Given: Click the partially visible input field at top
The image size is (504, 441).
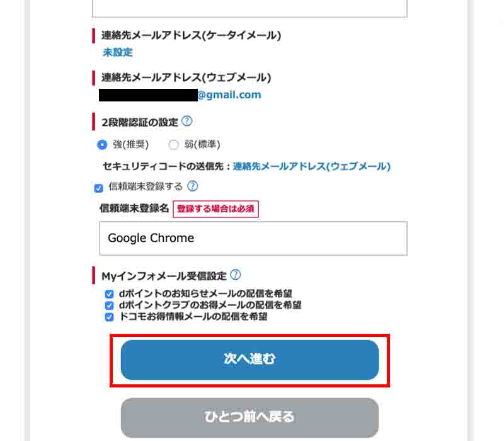Looking at the screenshot, I should [x=249, y=8].
